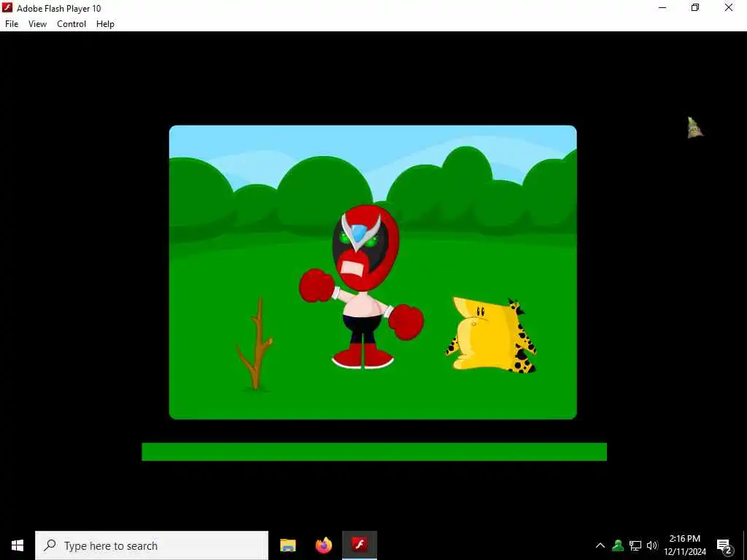The width and height of the screenshot is (747, 560).
Task: Open the File menu
Action: (x=12, y=24)
